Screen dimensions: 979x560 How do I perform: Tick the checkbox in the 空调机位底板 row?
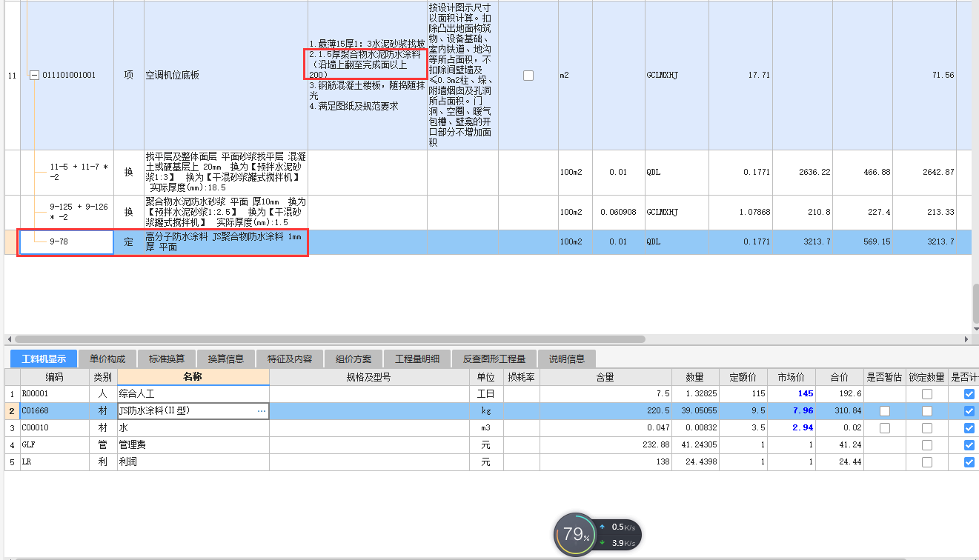[x=528, y=75]
